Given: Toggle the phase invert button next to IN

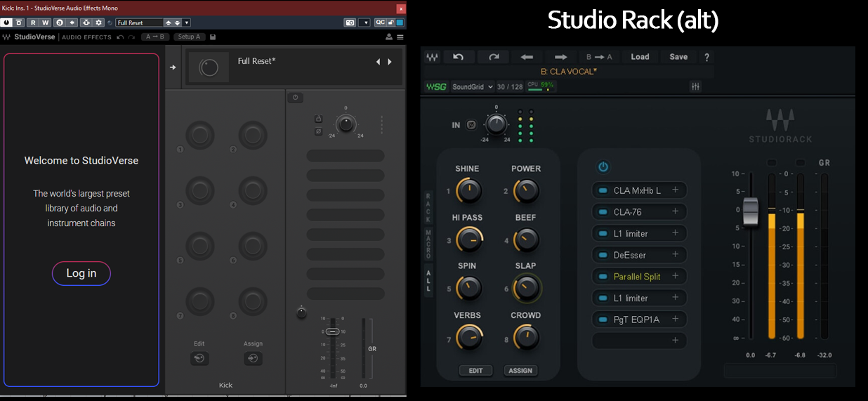Looking at the screenshot, I should 471,125.
